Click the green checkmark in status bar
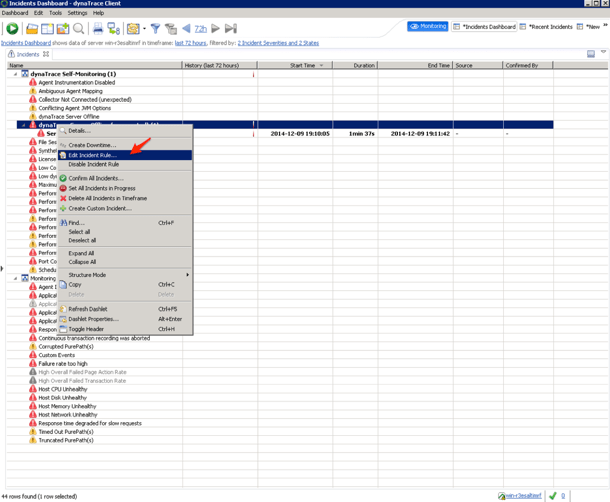Screen dimensions: 610x502 [553, 496]
